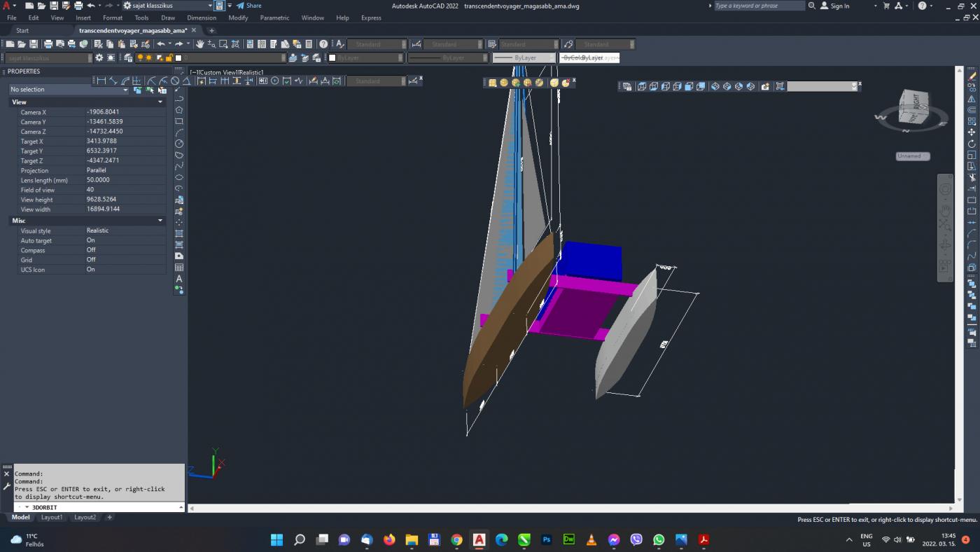Screen dimensions: 980x552
Task: Select the Pan hand tool in toolbar
Action: (x=200, y=44)
